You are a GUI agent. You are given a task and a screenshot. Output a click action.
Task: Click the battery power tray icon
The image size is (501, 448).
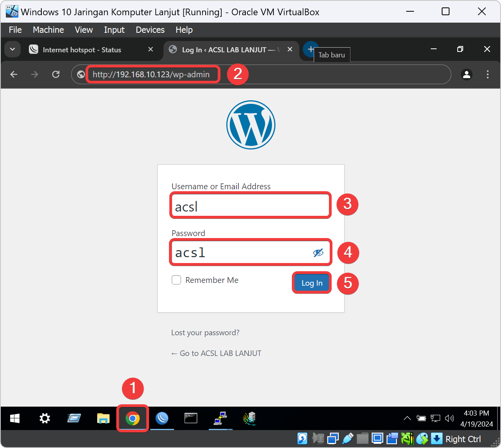[421, 418]
